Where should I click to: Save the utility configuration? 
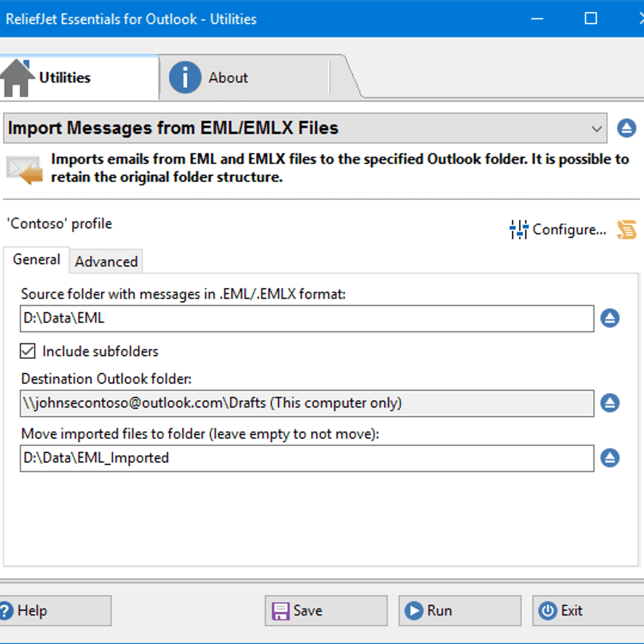click(326, 611)
